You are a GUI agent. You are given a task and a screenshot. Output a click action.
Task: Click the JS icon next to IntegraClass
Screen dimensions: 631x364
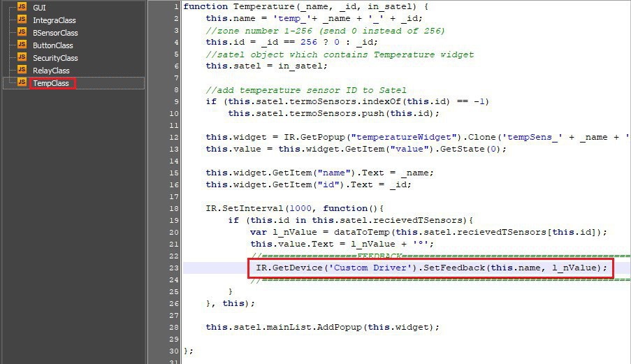(22, 20)
